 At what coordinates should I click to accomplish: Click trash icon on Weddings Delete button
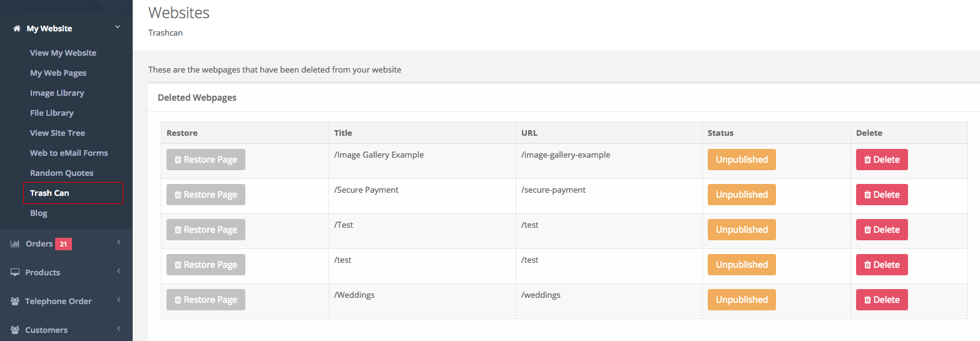point(867,300)
